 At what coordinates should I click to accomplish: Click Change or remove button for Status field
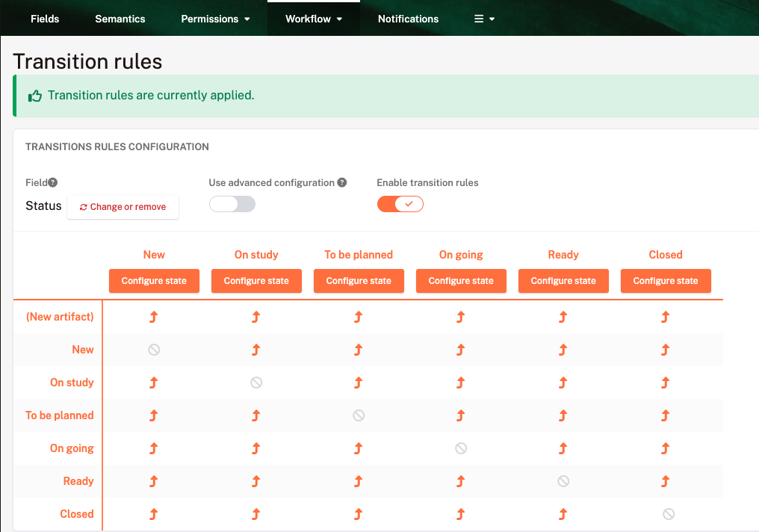pyautogui.click(x=123, y=207)
